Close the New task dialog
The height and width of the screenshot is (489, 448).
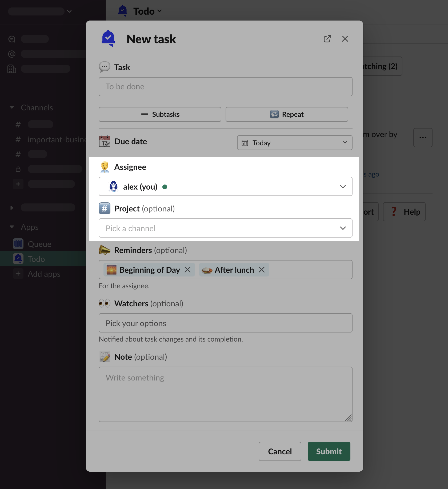[345, 39]
